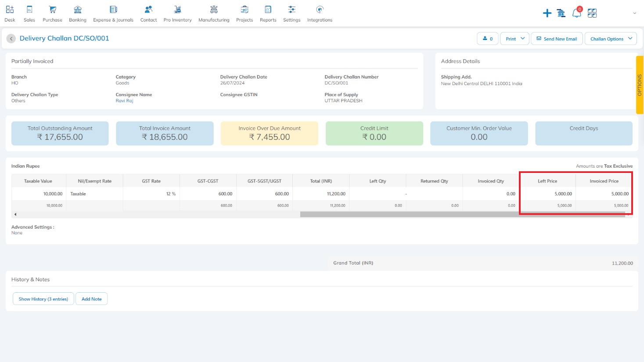
Task: Click the Total (INR) column header
Action: tap(321, 181)
